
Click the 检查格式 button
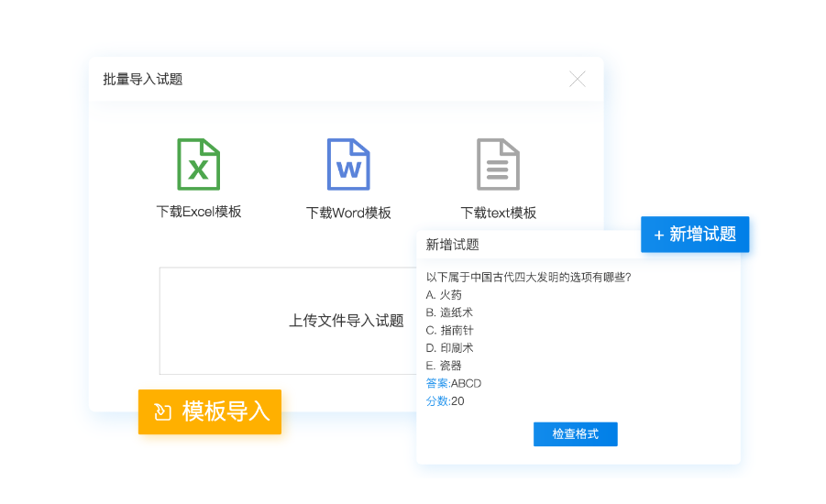(x=575, y=434)
